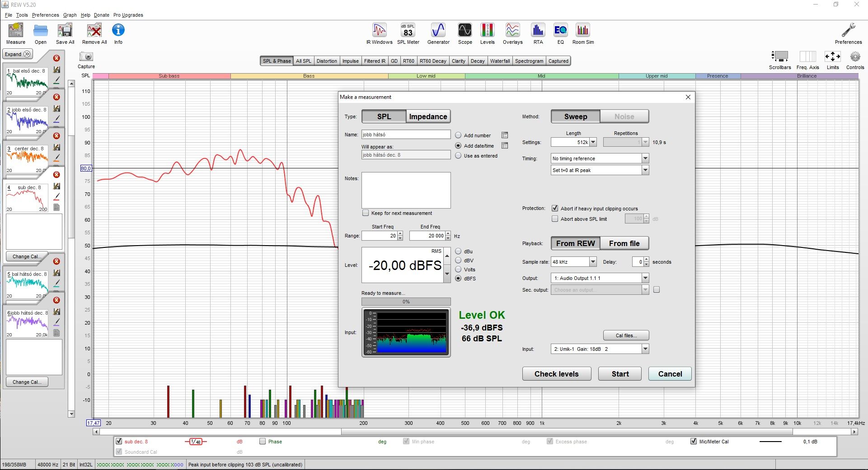The height and width of the screenshot is (470, 868).
Task: Click the measurement Name input field
Action: point(406,135)
